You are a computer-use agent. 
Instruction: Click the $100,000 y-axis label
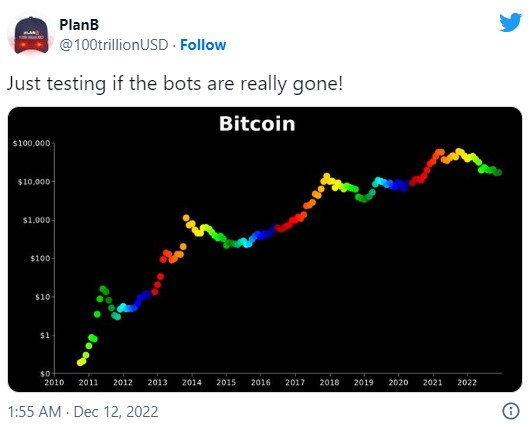click(31, 143)
